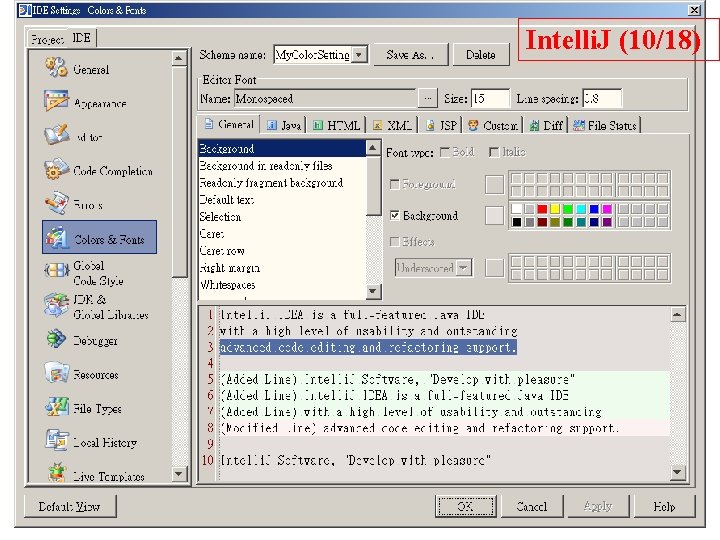Click the Cancel button
The width and height of the screenshot is (720, 540).
532,506
